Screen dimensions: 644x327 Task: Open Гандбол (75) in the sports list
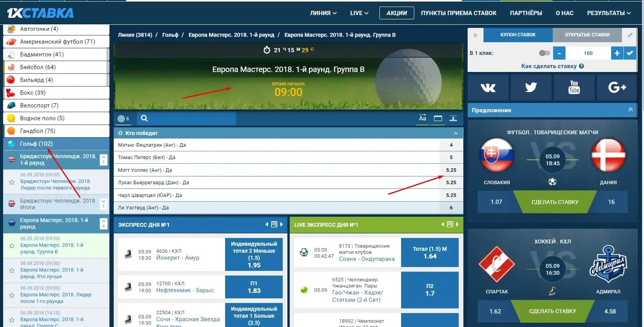56,131
